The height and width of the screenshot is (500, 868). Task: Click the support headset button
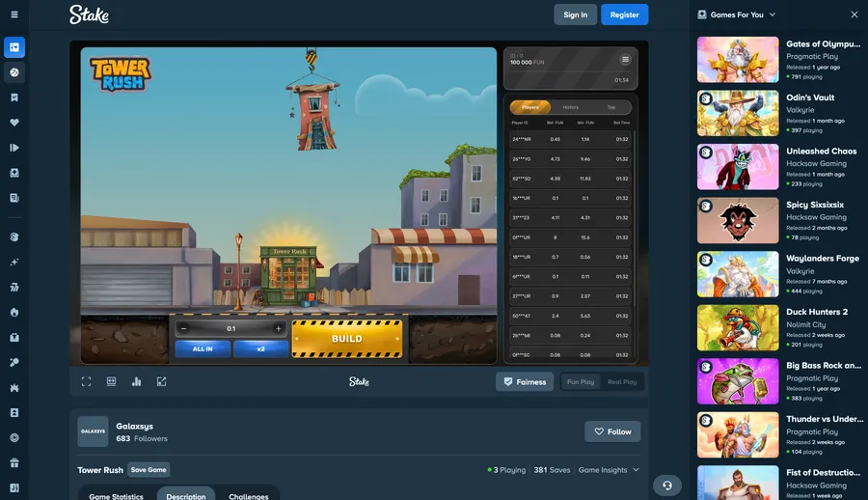(x=667, y=486)
